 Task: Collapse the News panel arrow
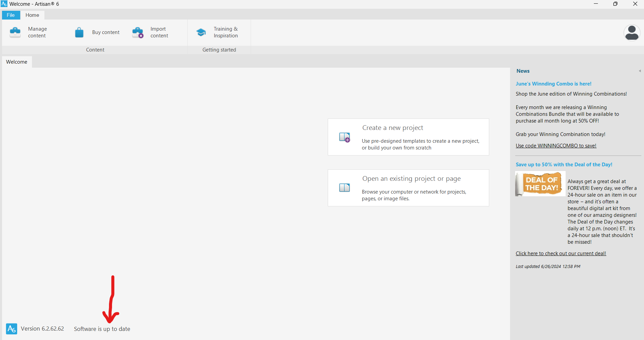click(x=640, y=71)
